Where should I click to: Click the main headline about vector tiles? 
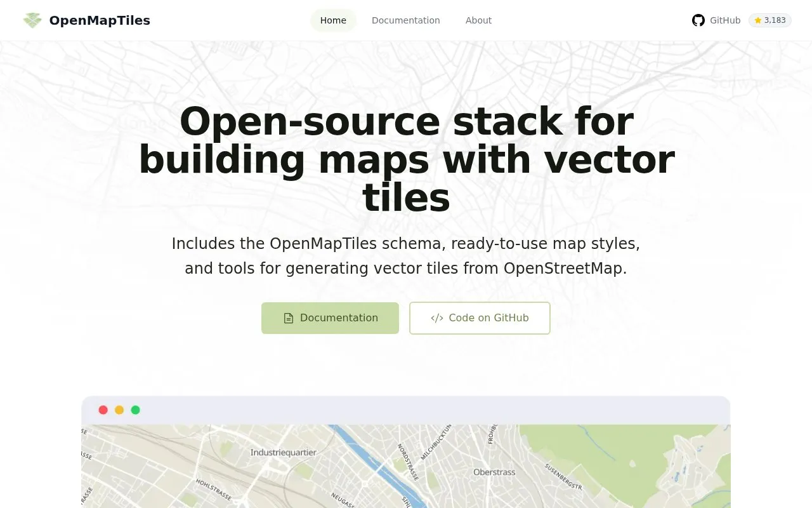[406, 159]
